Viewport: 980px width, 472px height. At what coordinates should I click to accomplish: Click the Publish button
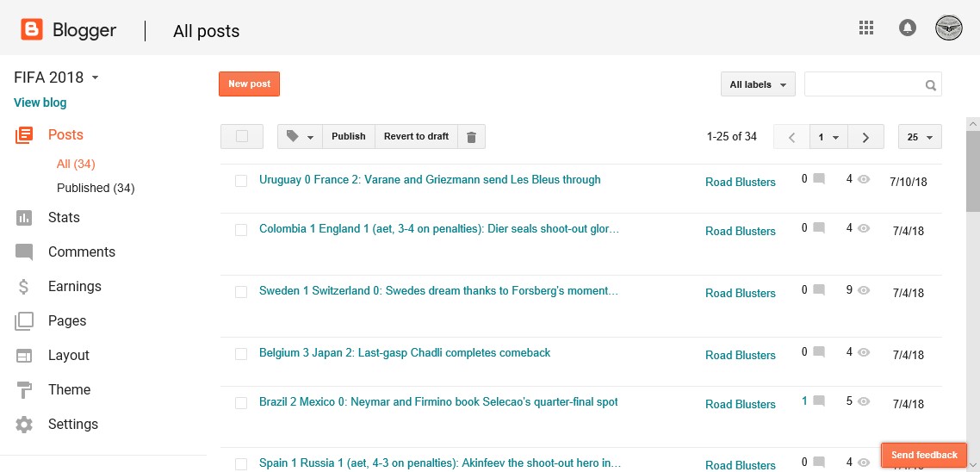tap(349, 137)
